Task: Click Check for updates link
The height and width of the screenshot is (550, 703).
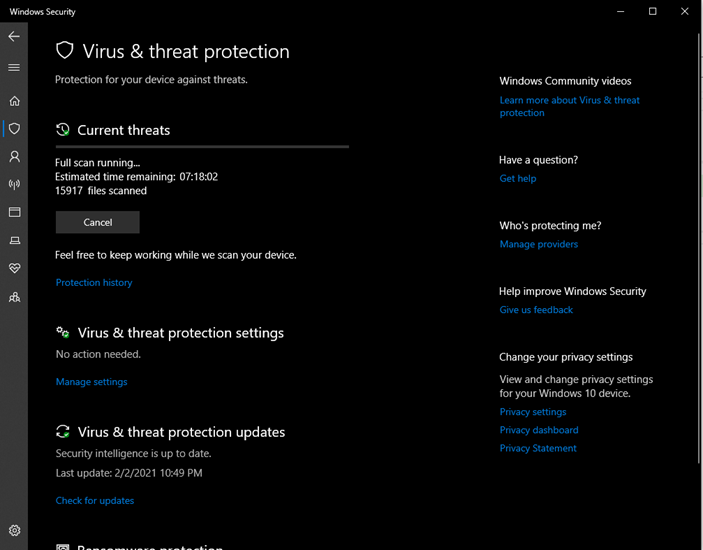Action: (x=95, y=500)
